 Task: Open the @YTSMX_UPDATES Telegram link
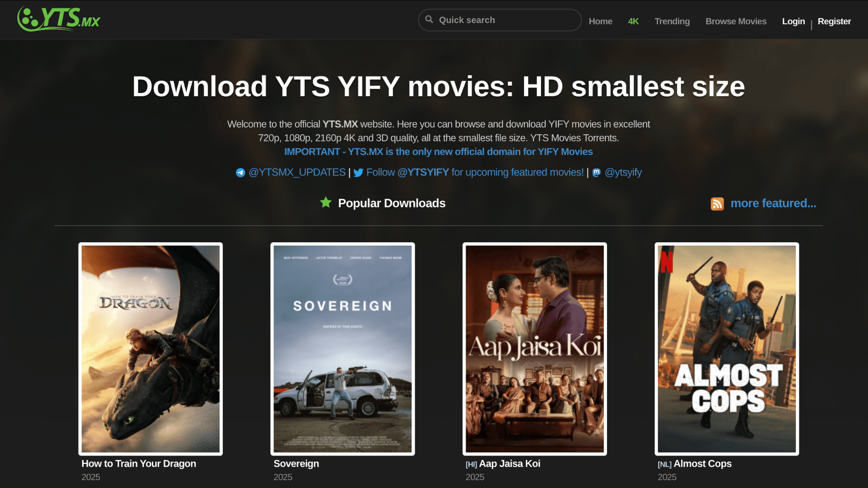tap(297, 172)
